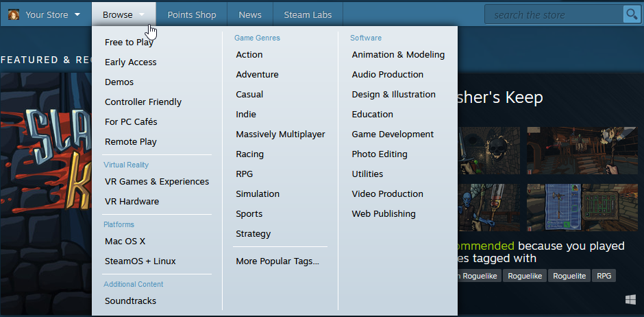Browse the Sports genre
The width and height of the screenshot is (644, 317).
click(x=249, y=214)
